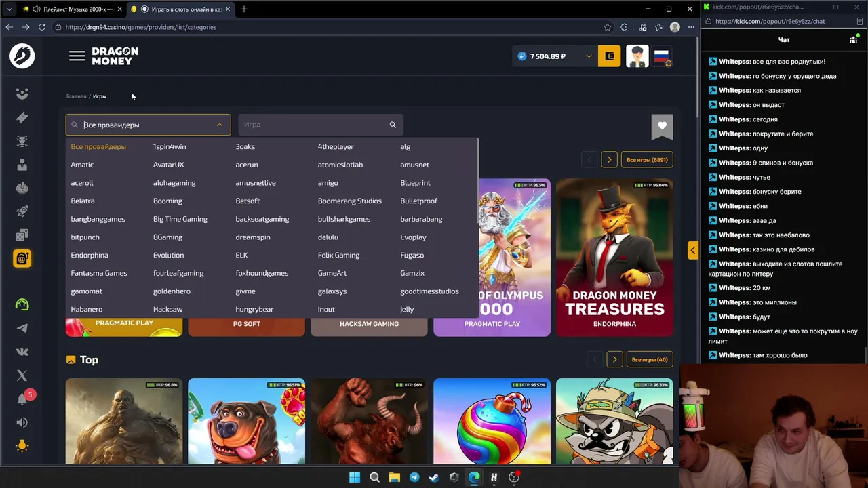Open Steam from the taskbar
868x488 pixels.
click(434, 477)
